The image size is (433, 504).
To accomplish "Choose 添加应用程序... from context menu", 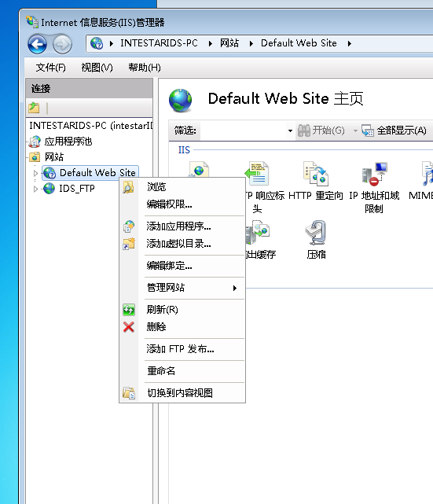I will [x=179, y=226].
